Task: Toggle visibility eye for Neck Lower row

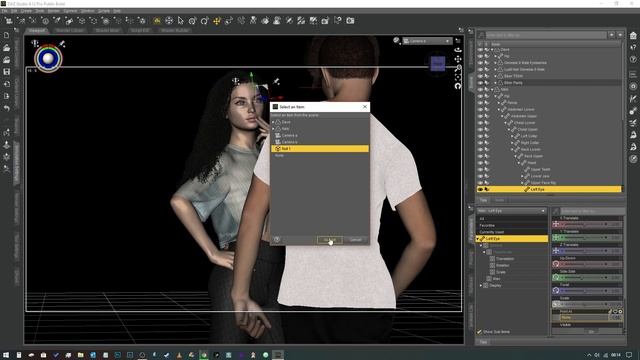Action: point(480,149)
